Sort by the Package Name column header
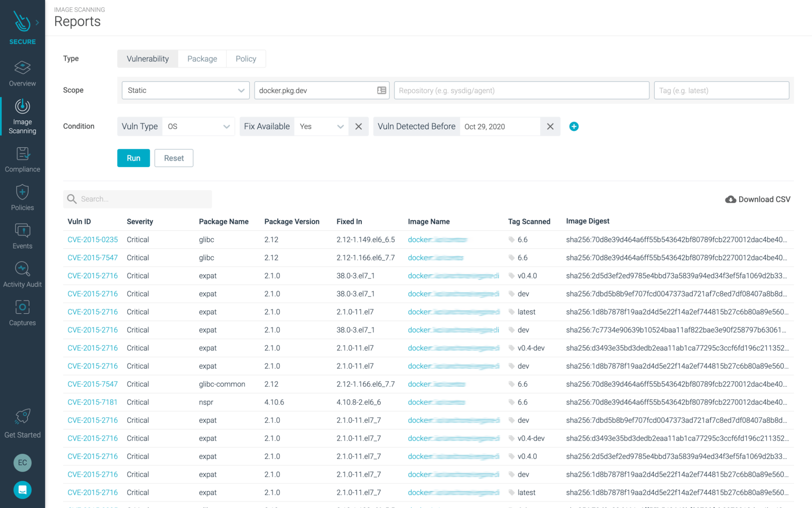 [x=224, y=221]
